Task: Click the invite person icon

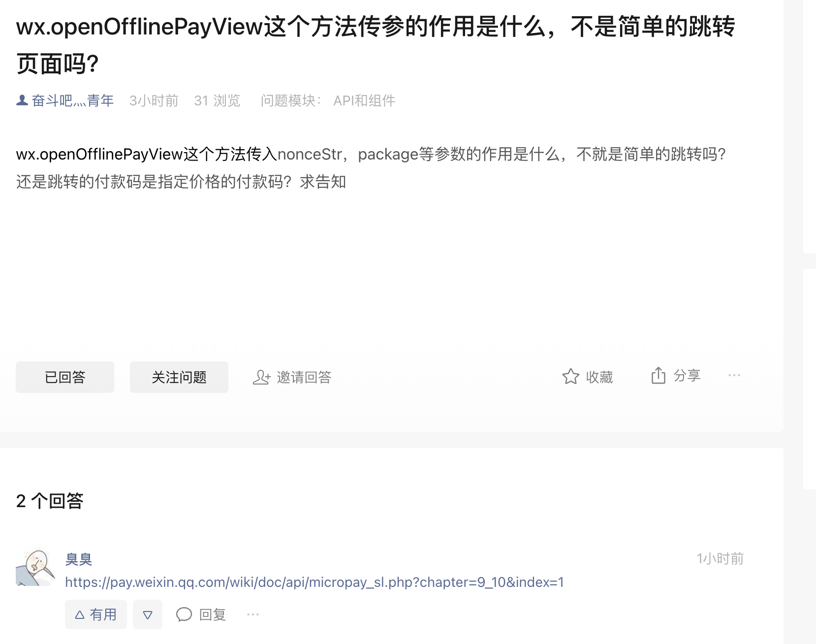Action: (261, 378)
